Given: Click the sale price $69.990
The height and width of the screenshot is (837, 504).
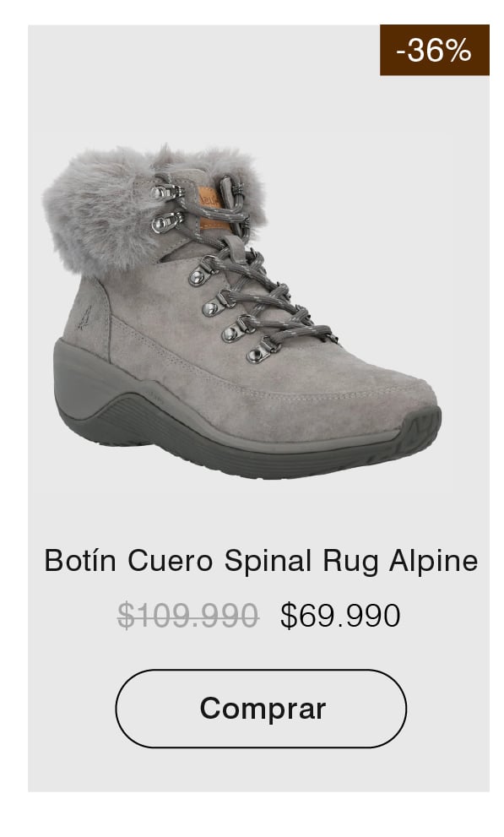Looking at the screenshot, I should 340,616.
